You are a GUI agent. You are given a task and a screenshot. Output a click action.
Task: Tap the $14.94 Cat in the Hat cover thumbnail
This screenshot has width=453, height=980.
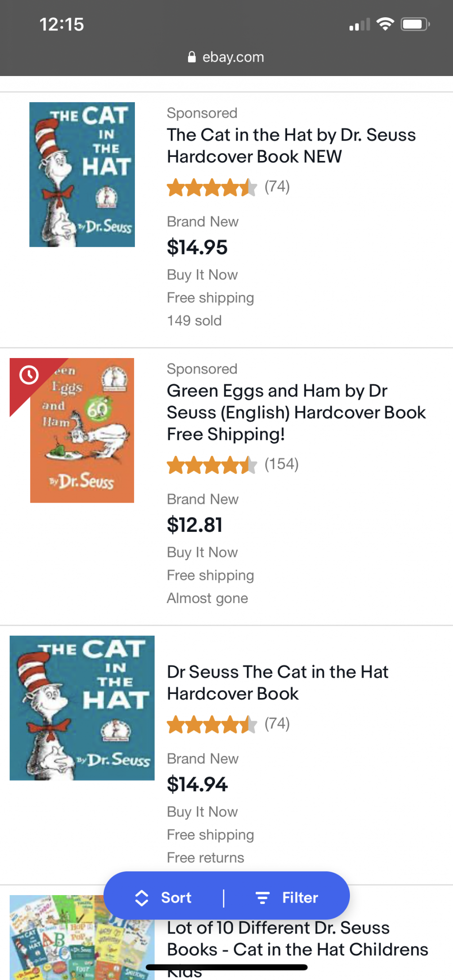pos(82,708)
